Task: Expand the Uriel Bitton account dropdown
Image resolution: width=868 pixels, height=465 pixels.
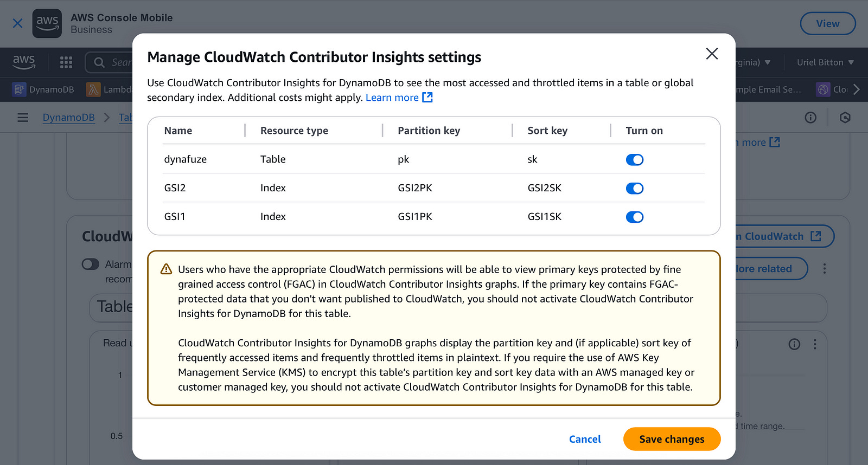Action: pyautogui.click(x=825, y=62)
